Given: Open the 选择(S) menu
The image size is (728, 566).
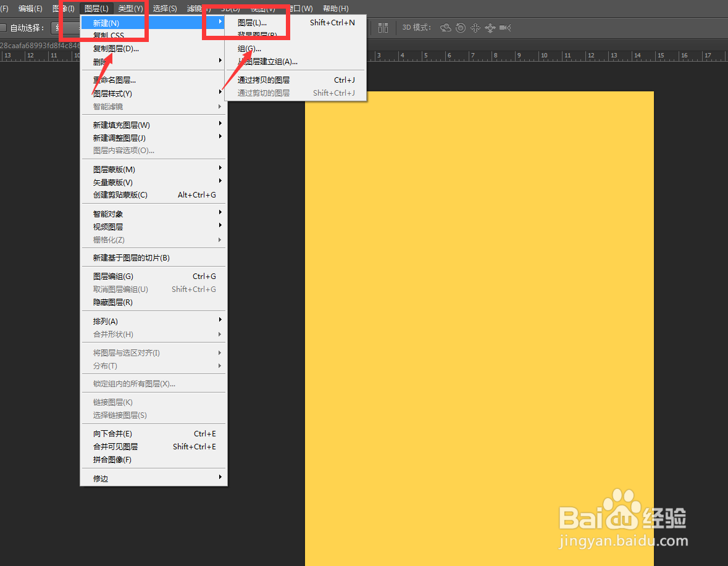Looking at the screenshot, I should 165,9.
